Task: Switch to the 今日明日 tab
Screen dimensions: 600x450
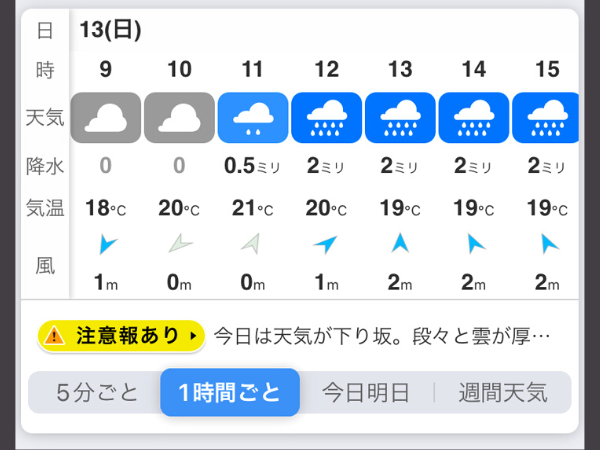Action: click(366, 393)
